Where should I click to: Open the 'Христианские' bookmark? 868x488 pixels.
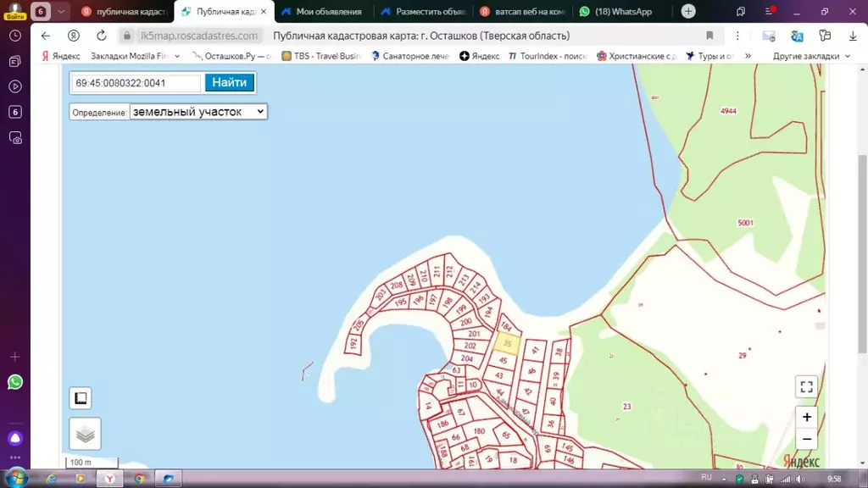637,56
